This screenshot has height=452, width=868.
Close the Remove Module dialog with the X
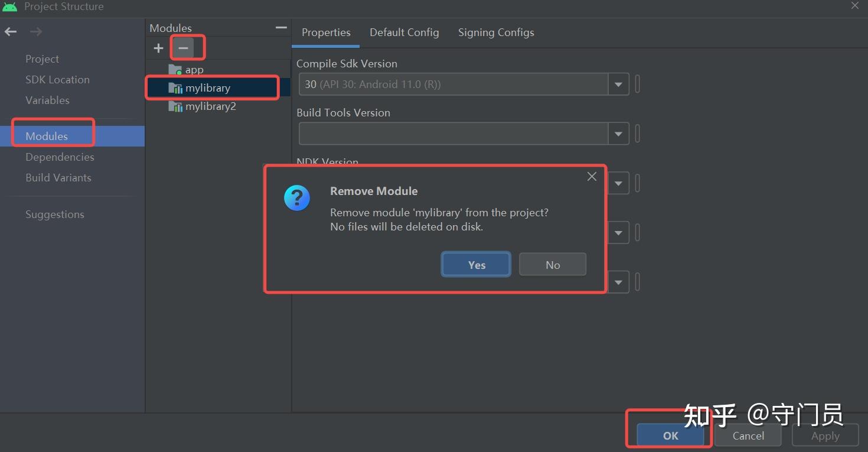591,176
